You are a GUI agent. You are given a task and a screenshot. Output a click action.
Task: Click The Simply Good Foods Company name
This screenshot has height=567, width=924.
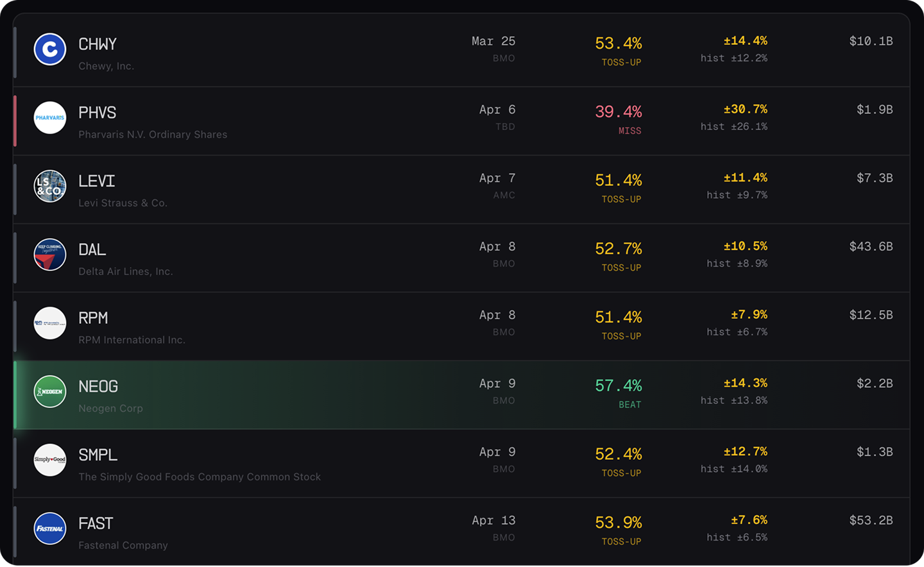click(x=200, y=477)
